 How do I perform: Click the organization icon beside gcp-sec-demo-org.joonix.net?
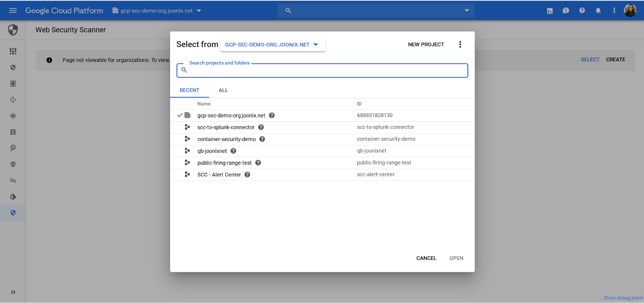tap(187, 115)
